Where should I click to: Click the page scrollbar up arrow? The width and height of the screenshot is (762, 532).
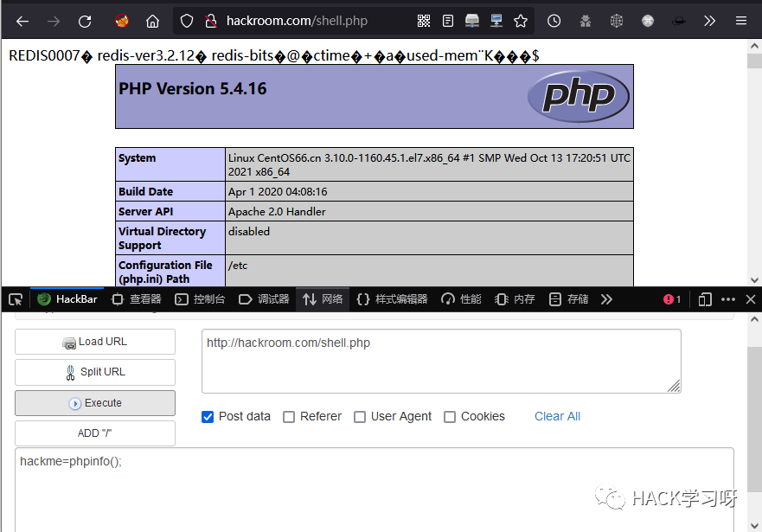[754, 46]
